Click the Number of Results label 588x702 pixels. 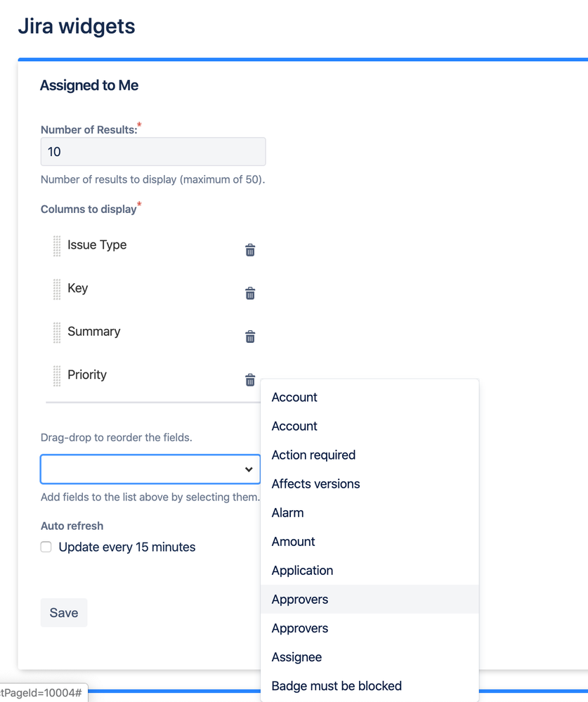pyautogui.click(x=89, y=130)
